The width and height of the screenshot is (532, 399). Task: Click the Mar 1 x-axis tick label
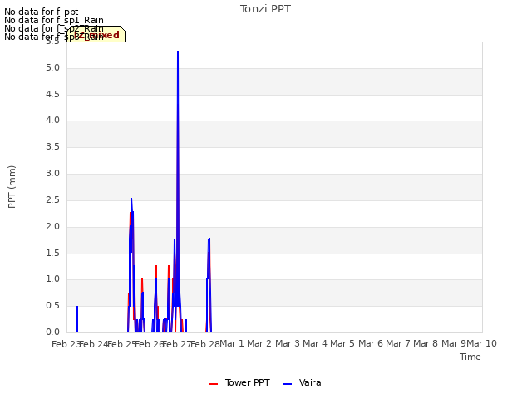(x=232, y=343)
